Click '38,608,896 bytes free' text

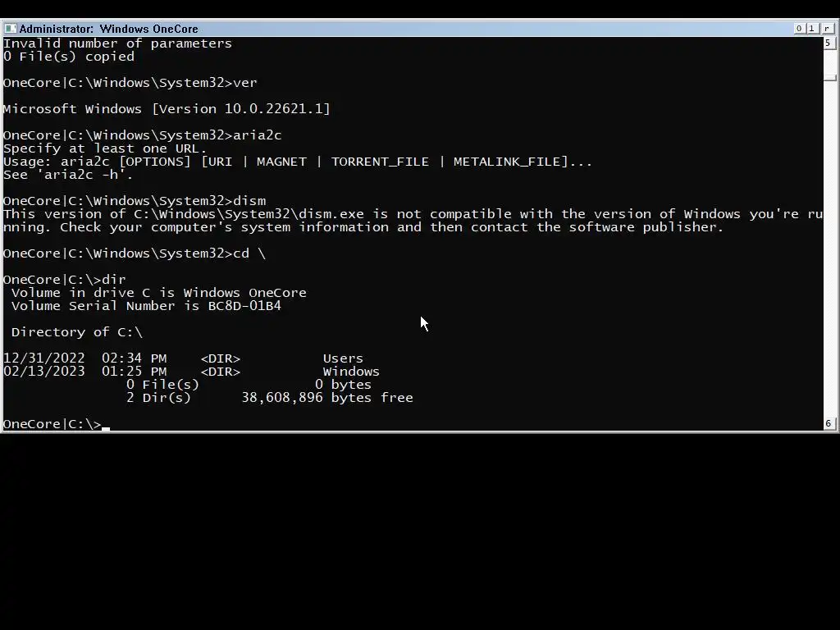pos(327,398)
